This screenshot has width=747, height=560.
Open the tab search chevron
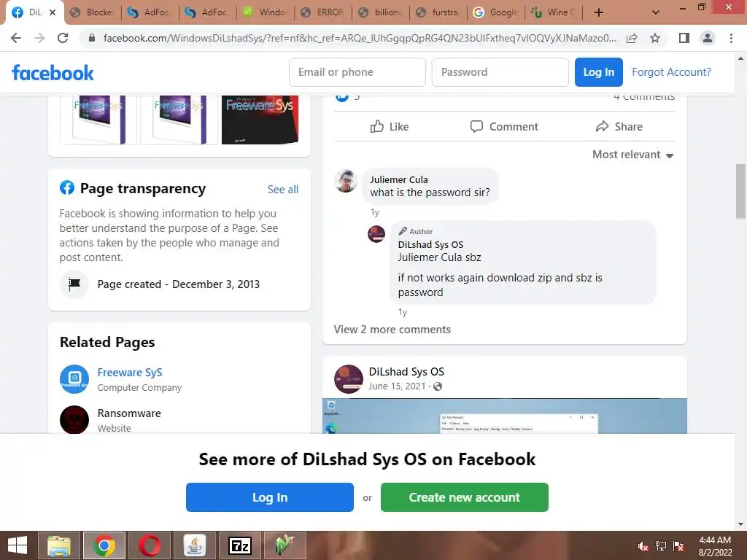pos(656,13)
